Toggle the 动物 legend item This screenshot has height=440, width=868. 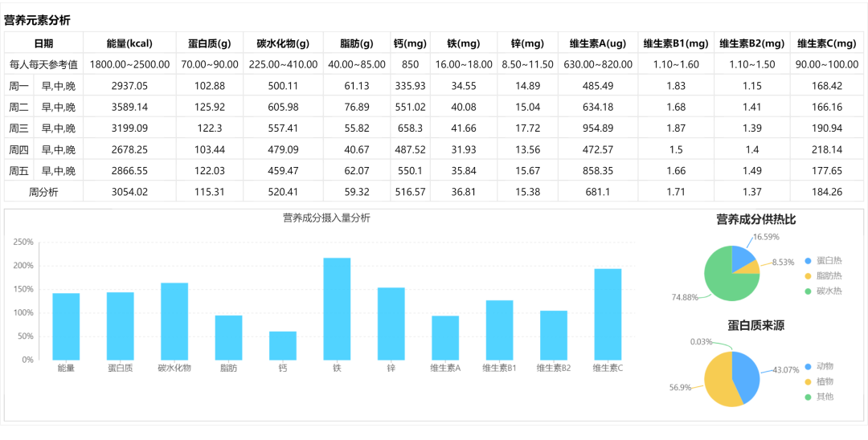coord(819,366)
